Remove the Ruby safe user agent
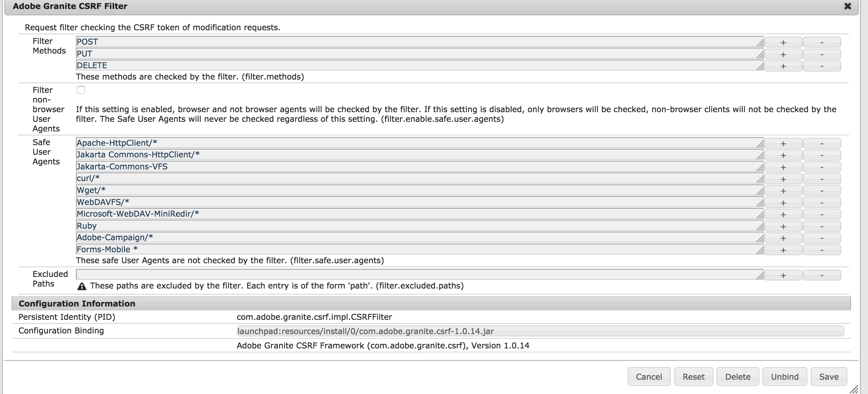This screenshot has width=868, height=394. pos(821,226)
